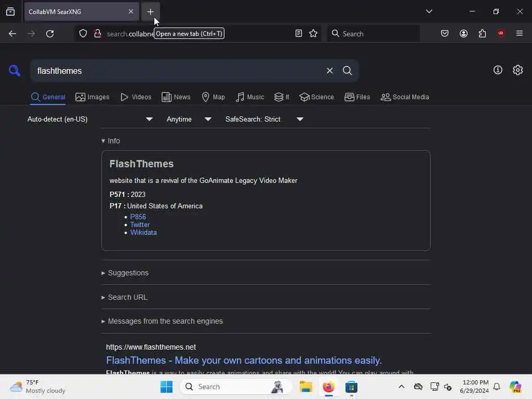Open the Save to Pocket icon
Screen dimensions: 532x399
click(445, 34)
